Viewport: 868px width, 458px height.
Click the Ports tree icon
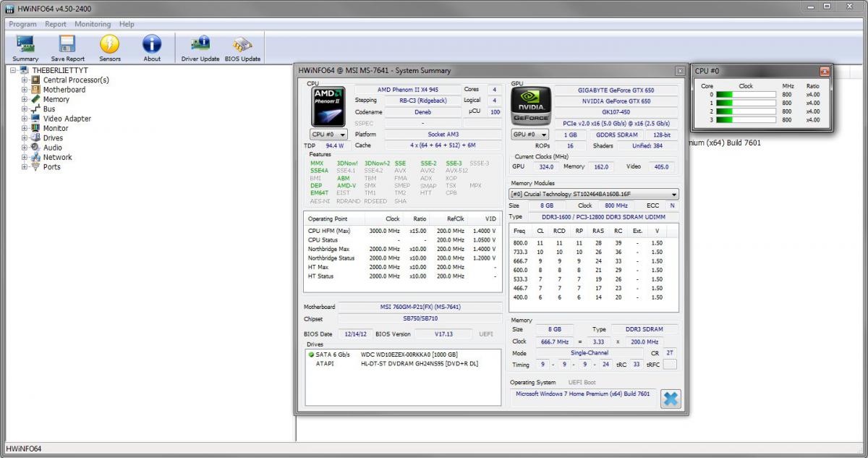tap(36, 166)
